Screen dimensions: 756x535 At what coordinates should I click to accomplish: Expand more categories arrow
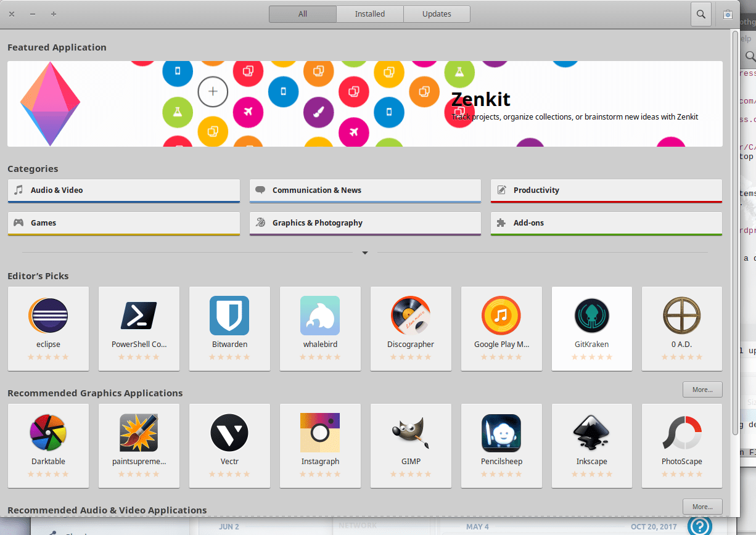(365, 253)
